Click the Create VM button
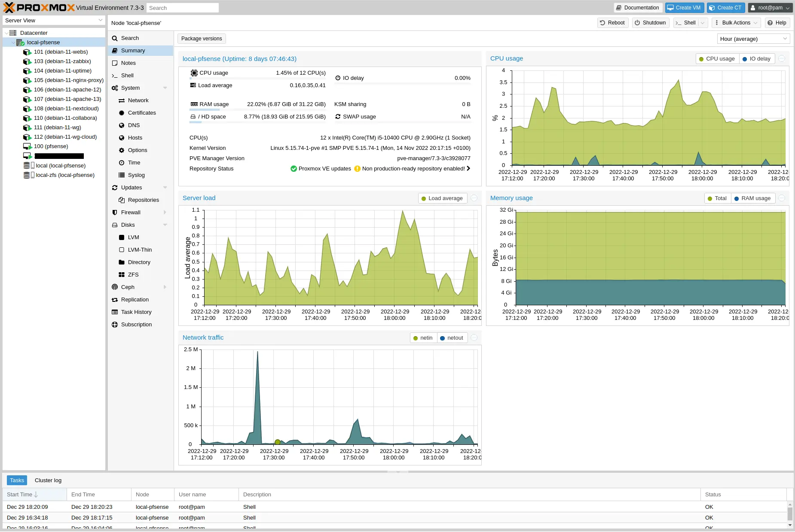This screenshot has height=532, width=795. pyautogui.click(x=684, y=8)
